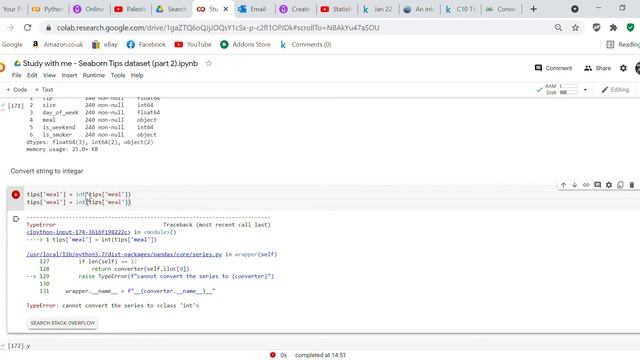Open the Runtime menu

93,75
